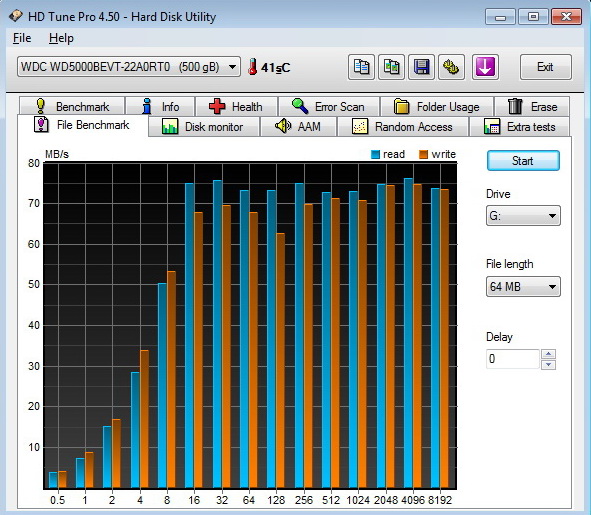Open the Help menu
This screenshot has height=515, width=591.
pos(61,38)
